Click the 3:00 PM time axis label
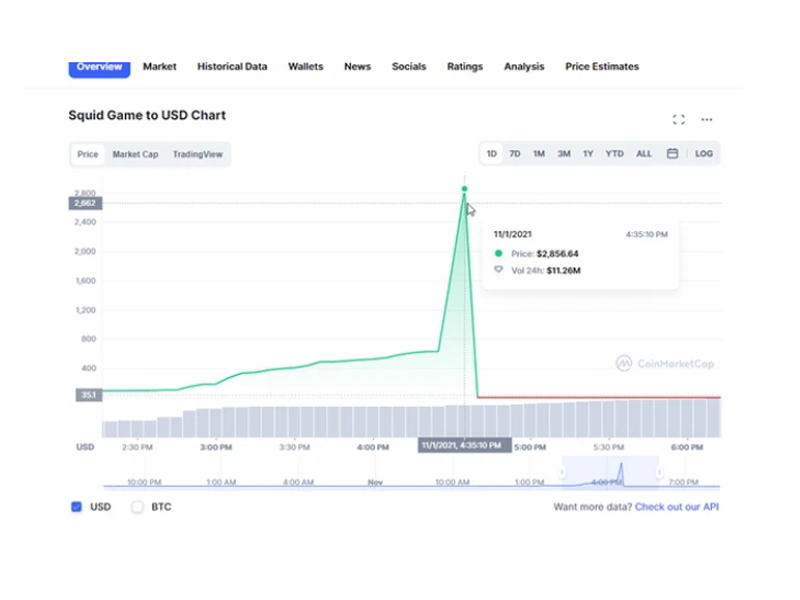The height and width of the screenshot is (600, 800). coord(216,447)
